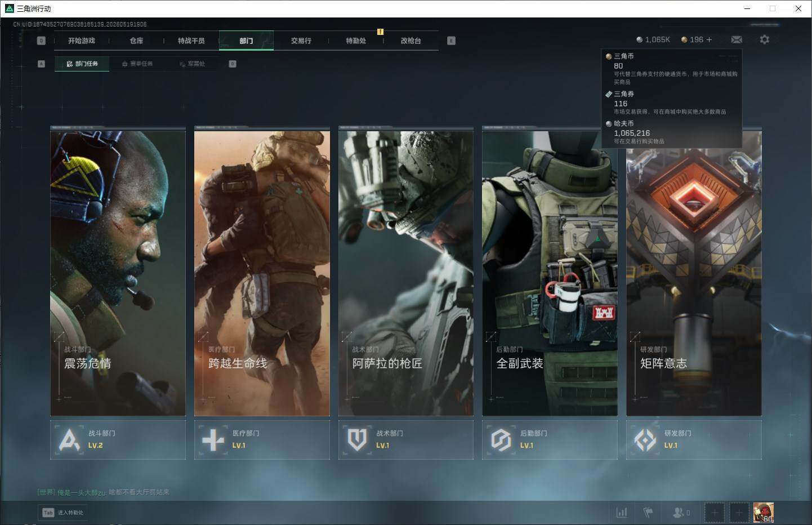Viewport: 812px width, 525px height.
Task: Open the player avatar portrait
Action: tap(764, 513)
